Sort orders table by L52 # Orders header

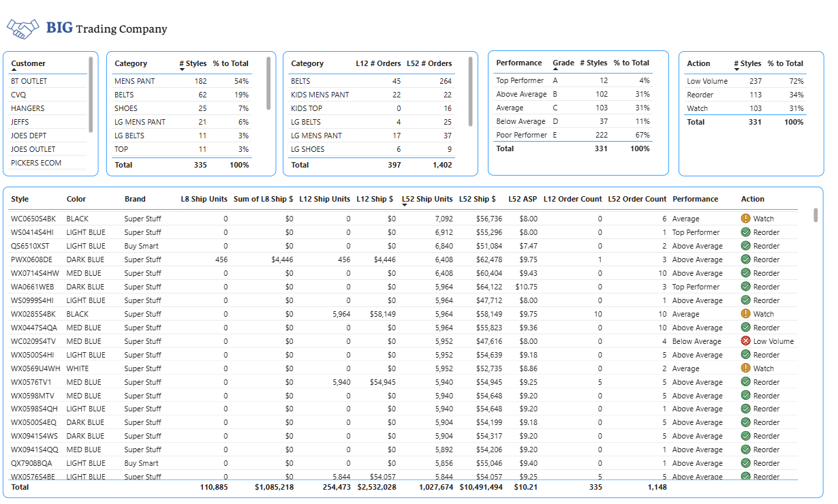429,63
